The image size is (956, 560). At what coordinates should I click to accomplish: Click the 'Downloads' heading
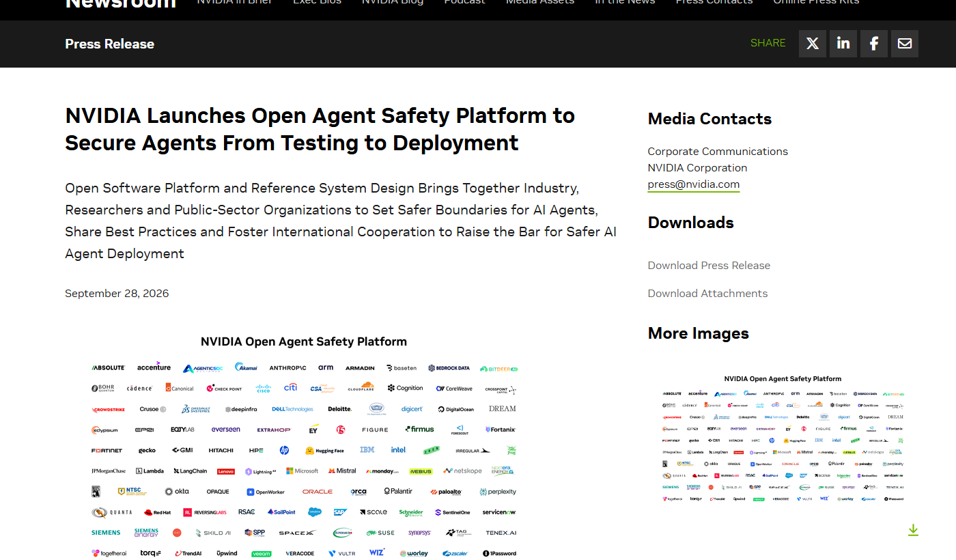[690, 223]
